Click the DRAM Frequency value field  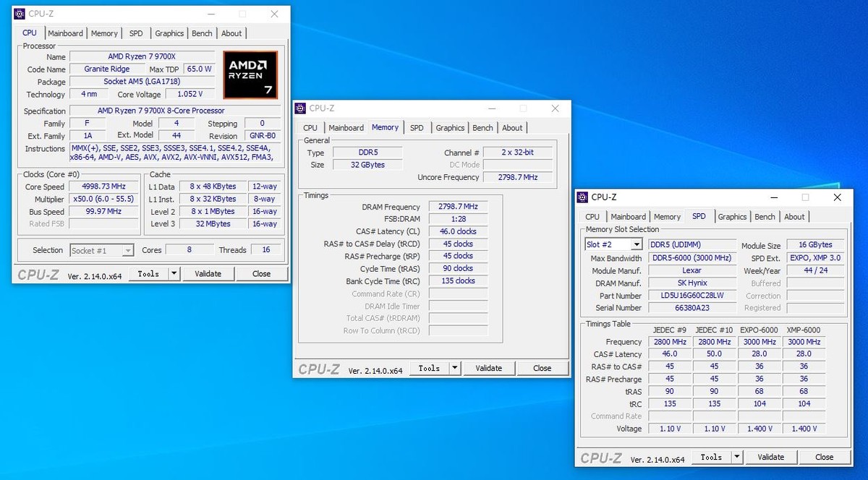coord(458,207)
